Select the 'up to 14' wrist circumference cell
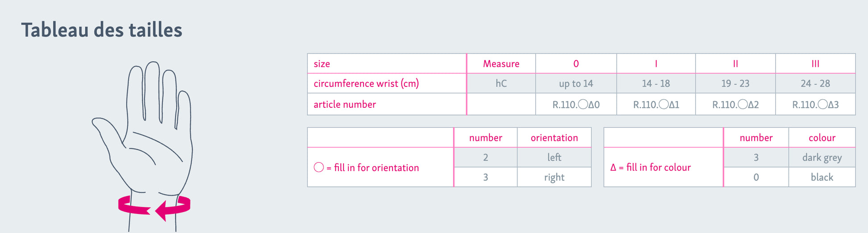 [x=576, y=83]
